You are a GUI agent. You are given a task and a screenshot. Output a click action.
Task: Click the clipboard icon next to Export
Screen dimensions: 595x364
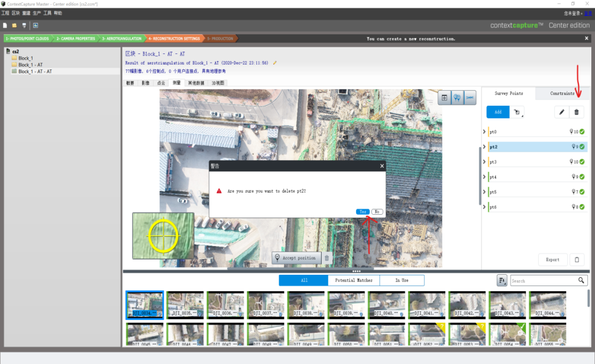(x=577, y=260)
